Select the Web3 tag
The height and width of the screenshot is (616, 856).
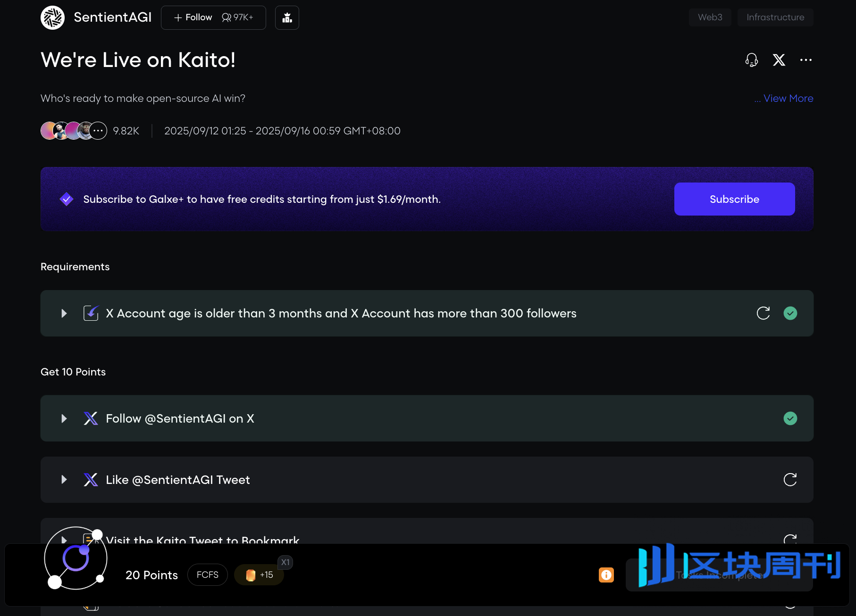click(x=710, y=17)
